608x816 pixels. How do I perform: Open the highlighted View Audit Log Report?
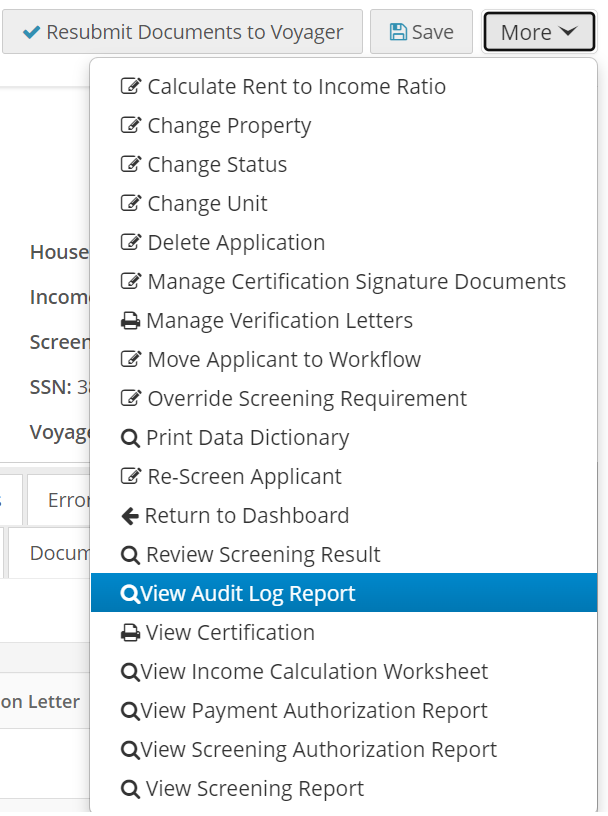point(247,594)
